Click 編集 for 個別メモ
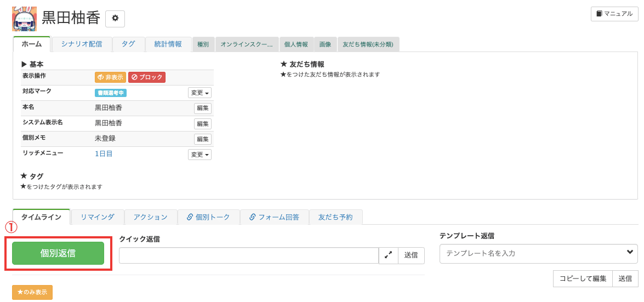The width and height of the screenshot is (644, 302). pyautogui.click(x=203, y=139)
